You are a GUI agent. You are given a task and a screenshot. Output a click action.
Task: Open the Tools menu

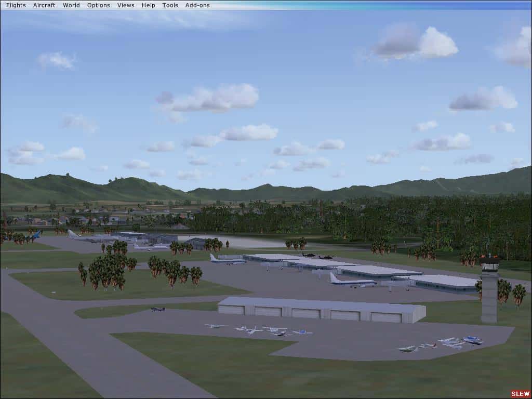(169, 5)
